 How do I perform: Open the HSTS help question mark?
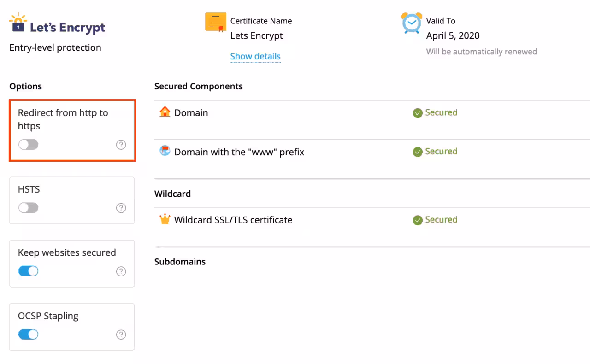(x=121, y=208)
